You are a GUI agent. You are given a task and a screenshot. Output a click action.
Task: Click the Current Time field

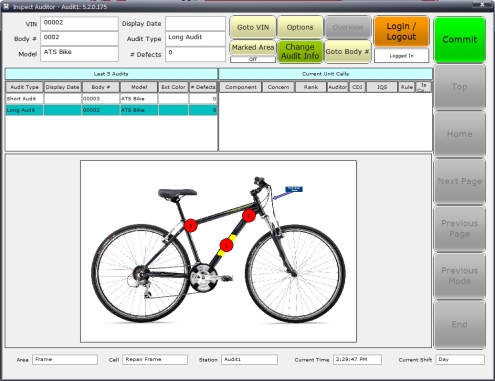[357, 359]
